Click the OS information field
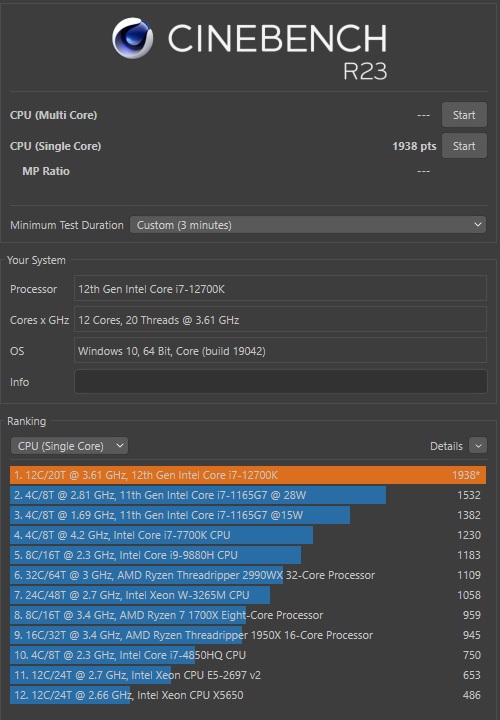 [281, 351]
